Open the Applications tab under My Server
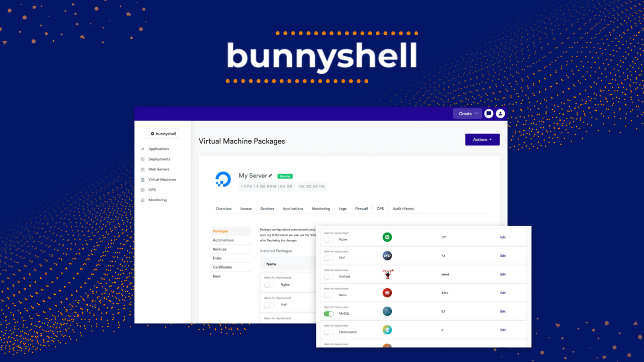 (x=293, y=209)
